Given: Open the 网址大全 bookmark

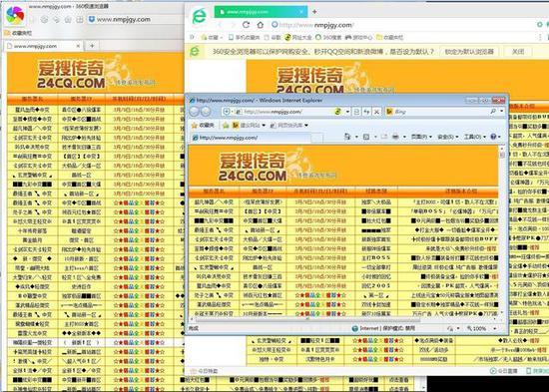Looking at the screenshot, I should pyautogui.click(x=297, y=37).
